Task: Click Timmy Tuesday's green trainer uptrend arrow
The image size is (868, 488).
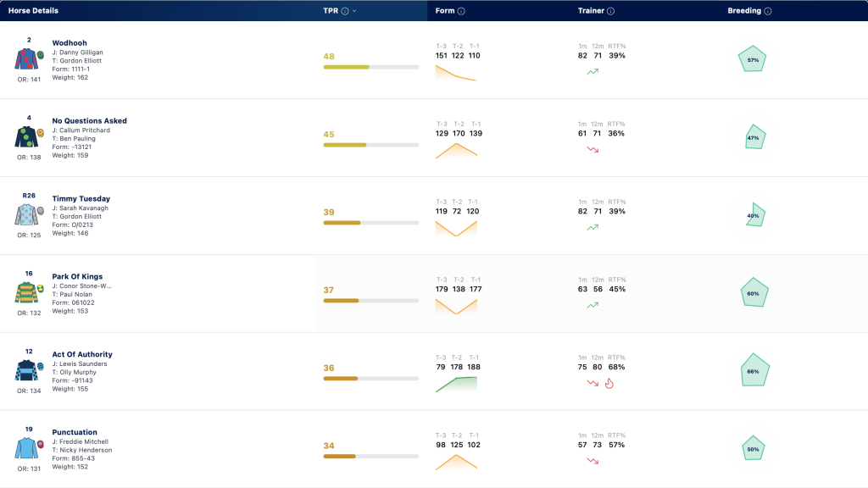Action: 593,227
